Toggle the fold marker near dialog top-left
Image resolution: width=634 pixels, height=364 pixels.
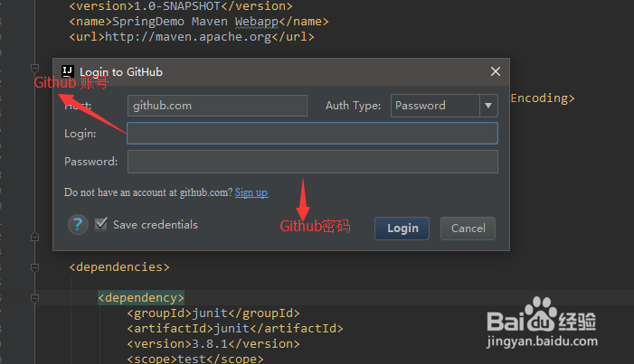(x=34, y=68)
